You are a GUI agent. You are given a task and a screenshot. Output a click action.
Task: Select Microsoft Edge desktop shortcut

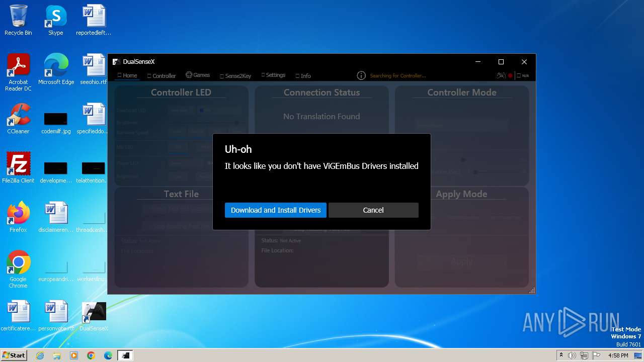pyautogui.click(x=56, y=69)
